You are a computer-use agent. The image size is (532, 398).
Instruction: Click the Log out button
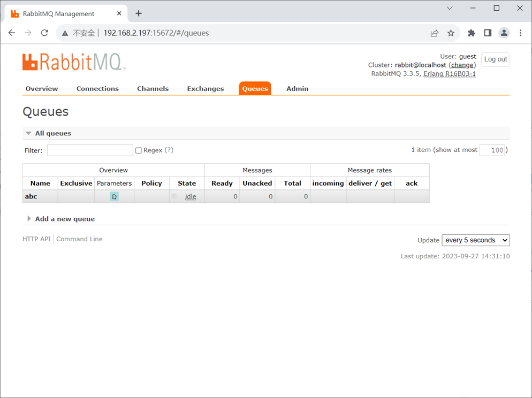(x=496, y=59)
